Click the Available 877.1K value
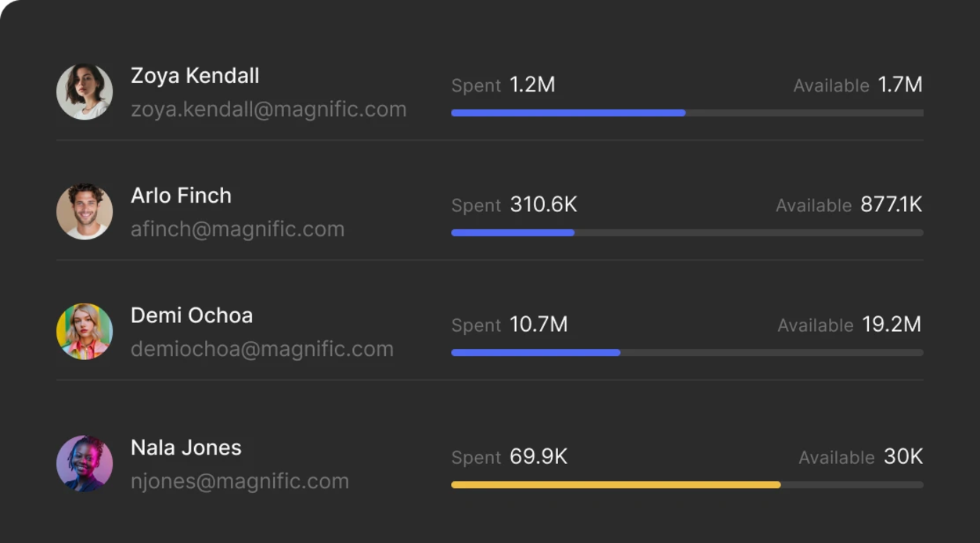This screenshot has width=980, height=543. [x=891, y=205]
